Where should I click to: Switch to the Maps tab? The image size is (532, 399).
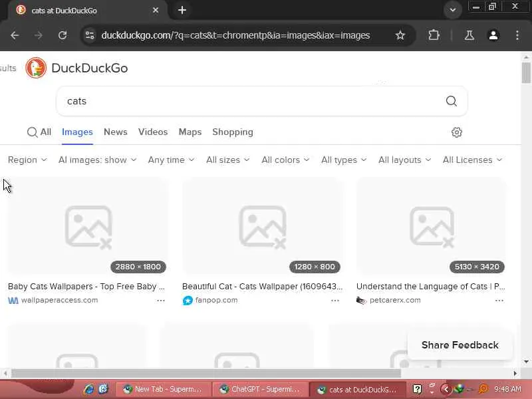click(190, 132)
